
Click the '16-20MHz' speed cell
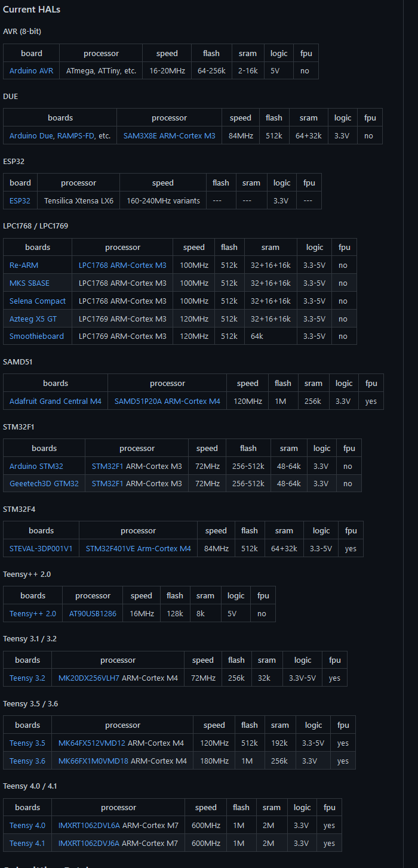click(167, 70)
